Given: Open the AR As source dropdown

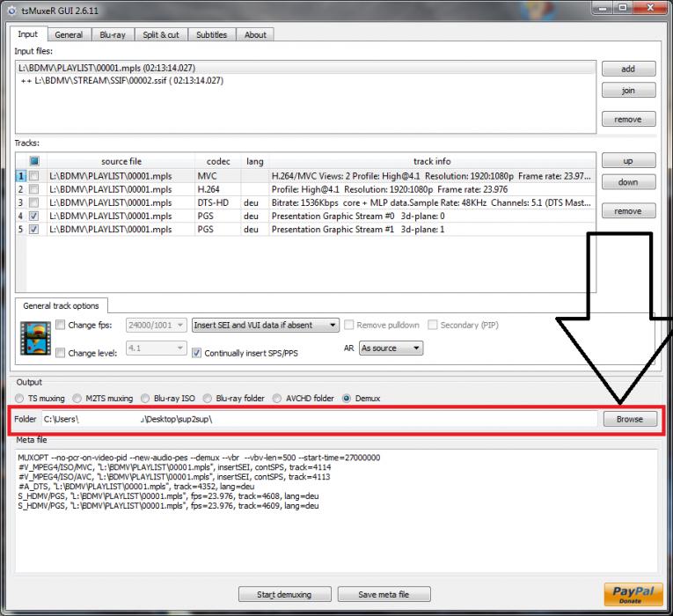Looking at the screenshot, I should [391, 348].
